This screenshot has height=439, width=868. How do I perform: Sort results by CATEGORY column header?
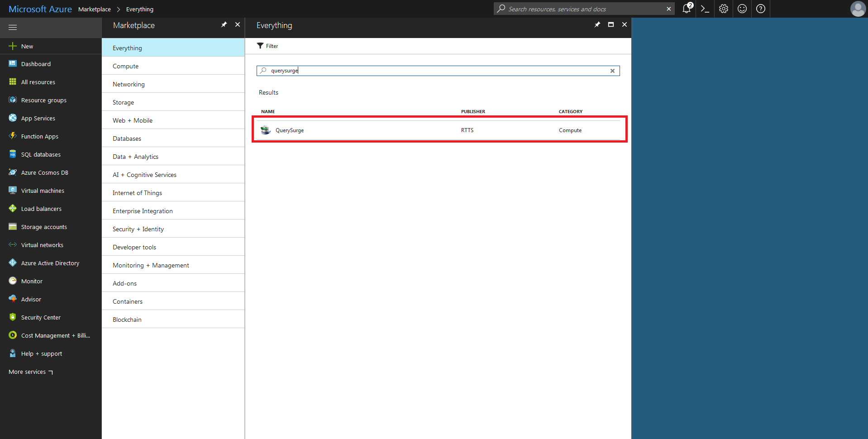point(571,111)
